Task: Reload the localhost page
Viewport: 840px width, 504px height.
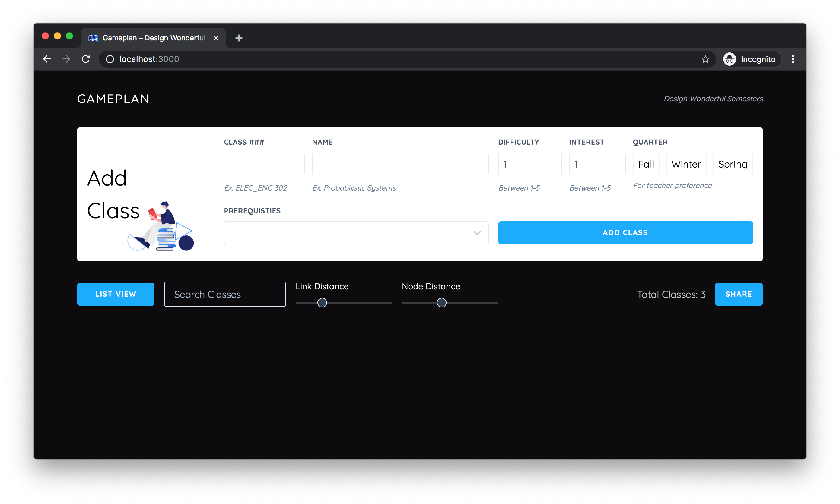Action: [x=86, y=59]
